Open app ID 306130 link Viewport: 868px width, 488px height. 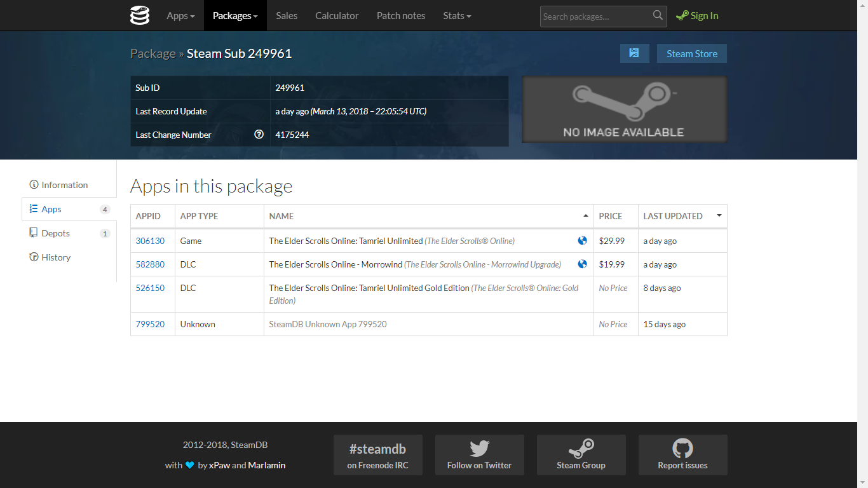click(150, 241)
